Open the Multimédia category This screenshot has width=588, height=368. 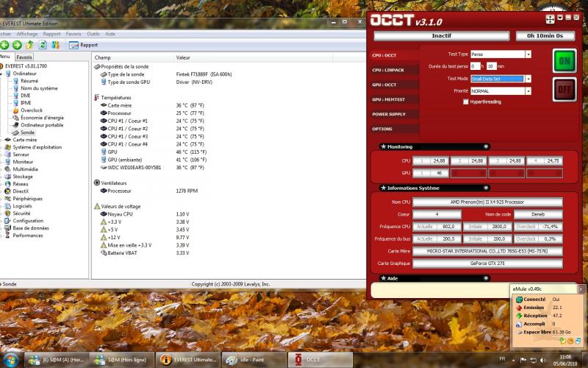pos(25,169)
